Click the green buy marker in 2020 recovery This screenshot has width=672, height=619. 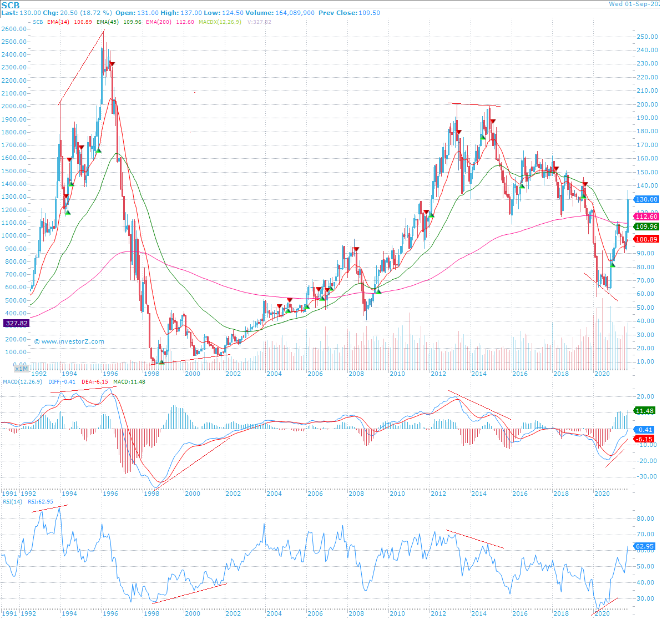coord(613,264)
